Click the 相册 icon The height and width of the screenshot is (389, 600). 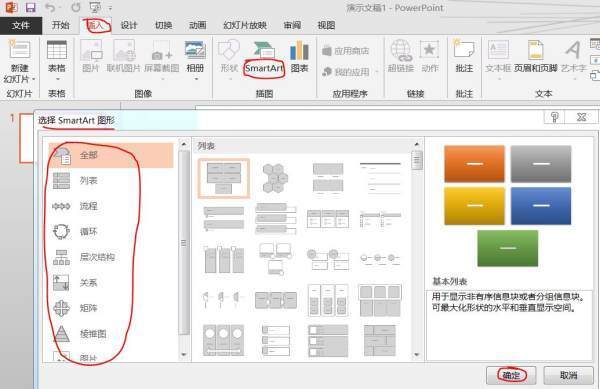pyautogui.click(x=195, y=51)
